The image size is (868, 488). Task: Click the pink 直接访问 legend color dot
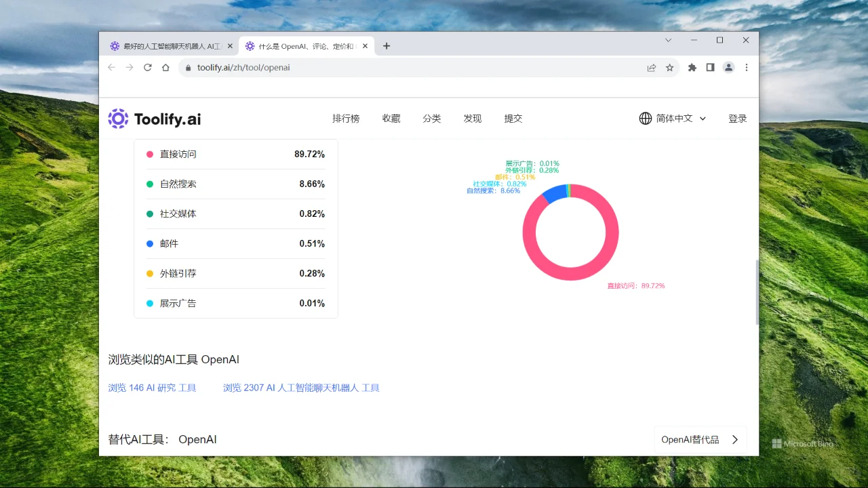coord(149,154)
